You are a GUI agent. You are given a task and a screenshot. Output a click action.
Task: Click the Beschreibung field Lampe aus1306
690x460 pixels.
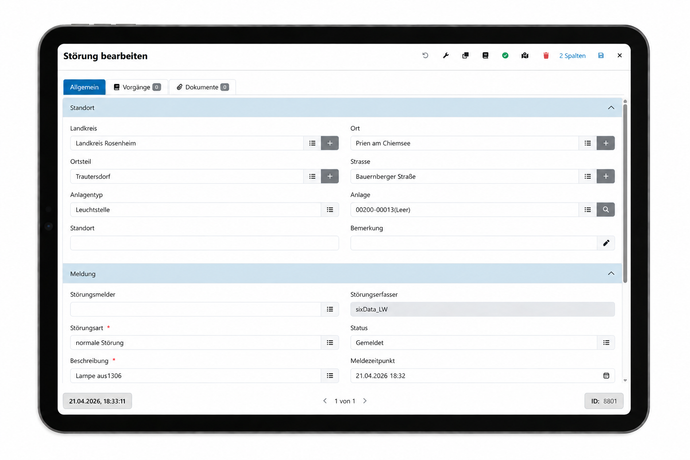(195, 375)
